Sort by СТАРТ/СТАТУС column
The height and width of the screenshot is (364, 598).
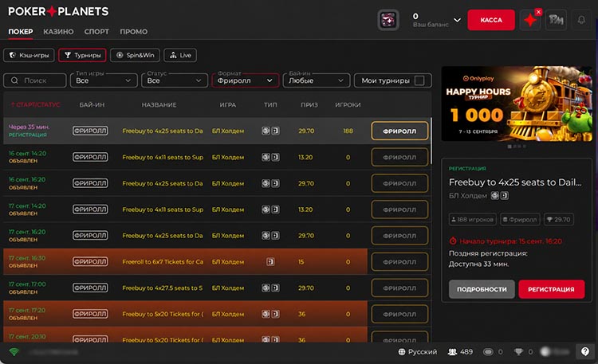point(35,104)
